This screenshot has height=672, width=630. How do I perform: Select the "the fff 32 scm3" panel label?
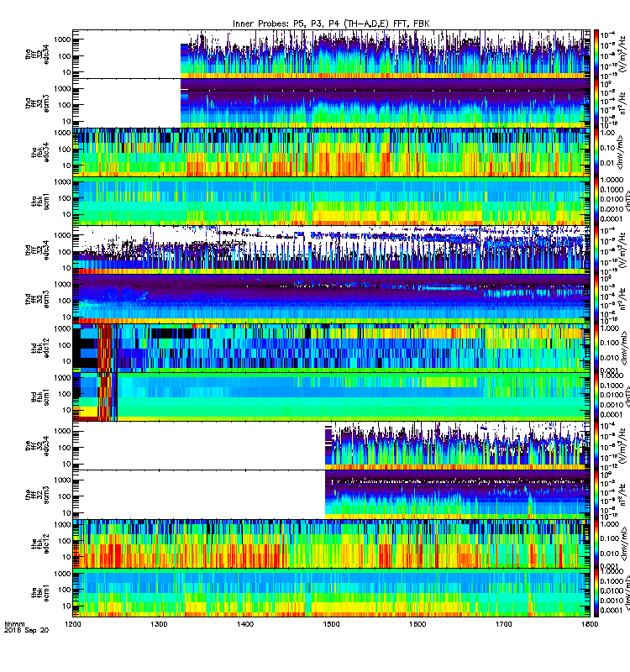click(x=37, y=495)
